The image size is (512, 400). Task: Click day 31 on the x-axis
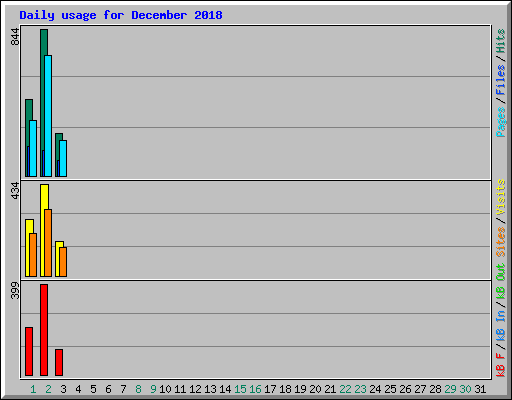click(480, 389)
